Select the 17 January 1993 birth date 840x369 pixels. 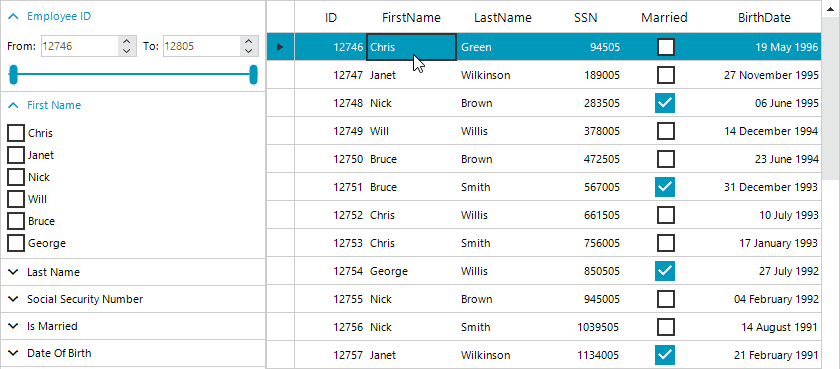tap(764, 243)
